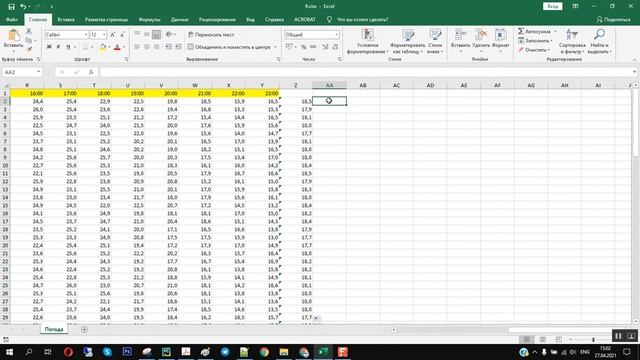Click the Paste (Вставить) clipboard icon
Viewport: 640px width, 360px height.
pos(13,36)
